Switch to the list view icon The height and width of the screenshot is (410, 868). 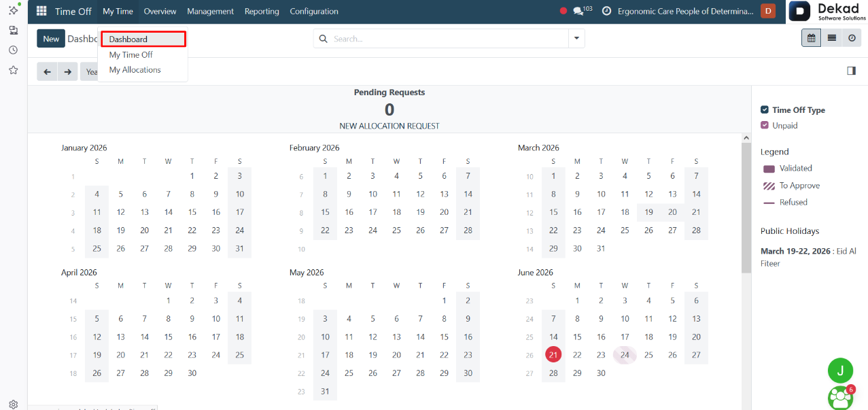[831, 39]
